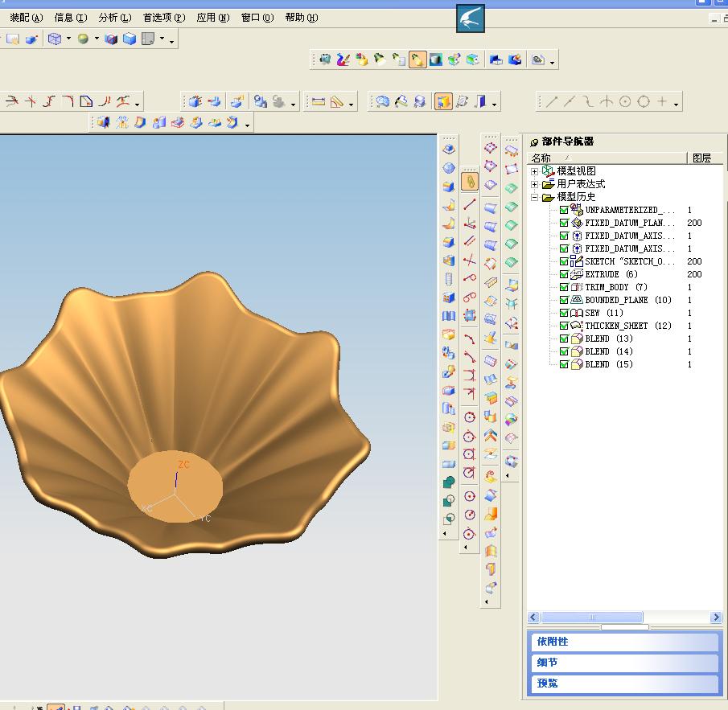728x710 pixels.
Task: Open dropdown arrow beside wireframe cube icon
Action: (68, 39)
